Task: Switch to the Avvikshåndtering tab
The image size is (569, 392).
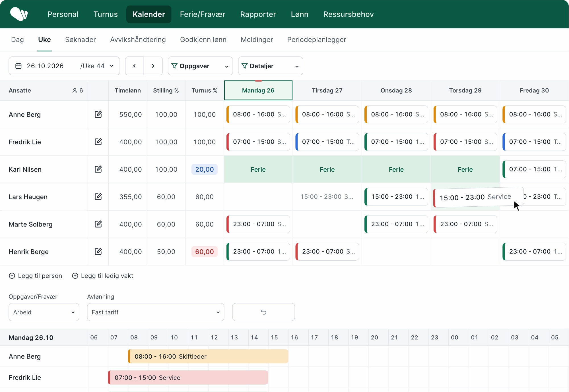Action: pyautogui.click(x=138, y=40)
